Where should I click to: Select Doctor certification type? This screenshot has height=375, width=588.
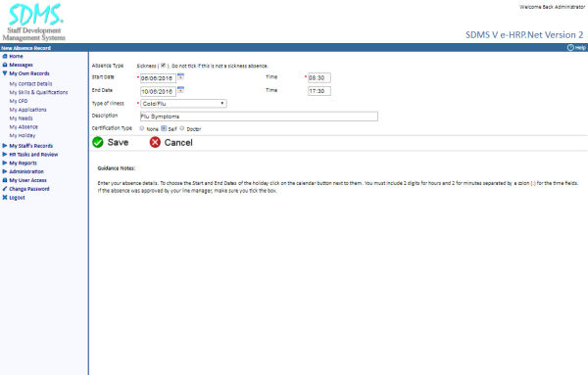[182, 128]
